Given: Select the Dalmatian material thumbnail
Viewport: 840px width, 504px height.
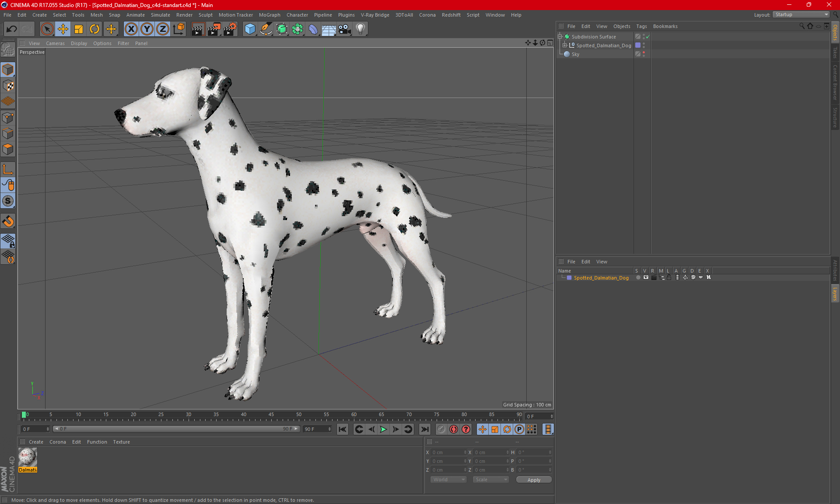Looking at the screenshot, I should coord(28,458).
